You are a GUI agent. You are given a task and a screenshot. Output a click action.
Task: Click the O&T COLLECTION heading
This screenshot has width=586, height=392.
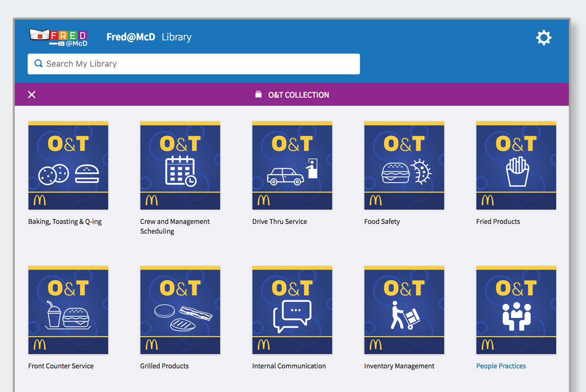[298, 95]
